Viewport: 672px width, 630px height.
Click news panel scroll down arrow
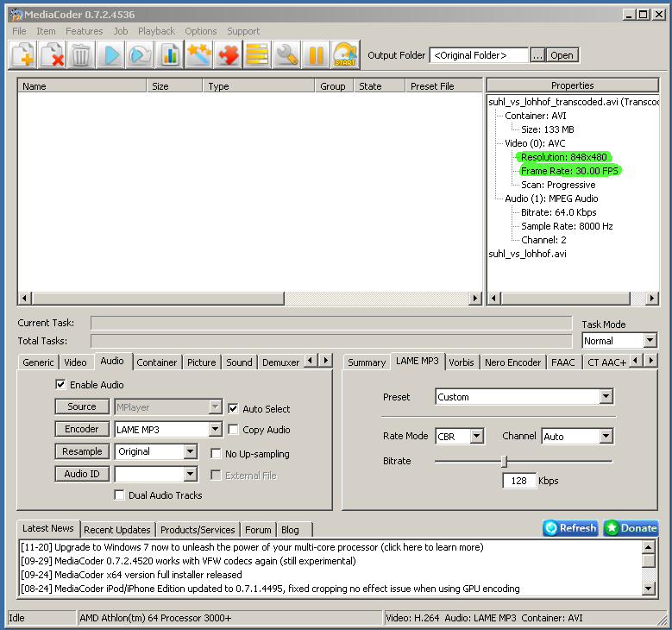649,588
